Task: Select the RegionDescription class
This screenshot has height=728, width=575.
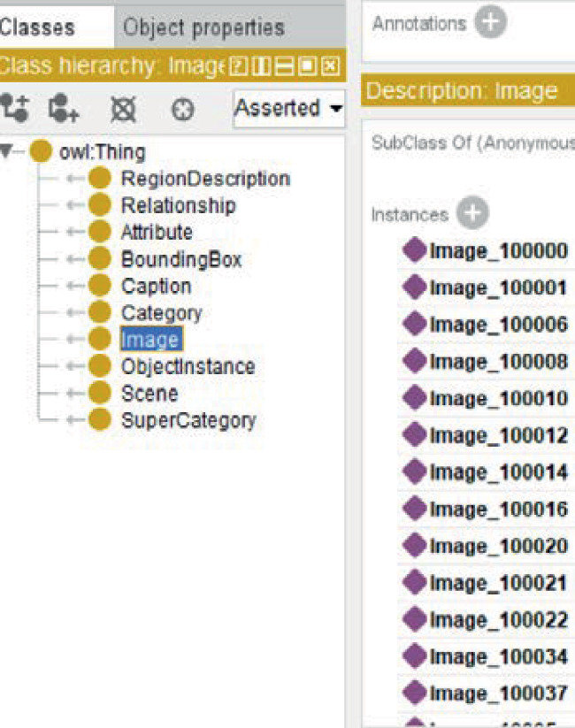Action: [x=205, y=179]
